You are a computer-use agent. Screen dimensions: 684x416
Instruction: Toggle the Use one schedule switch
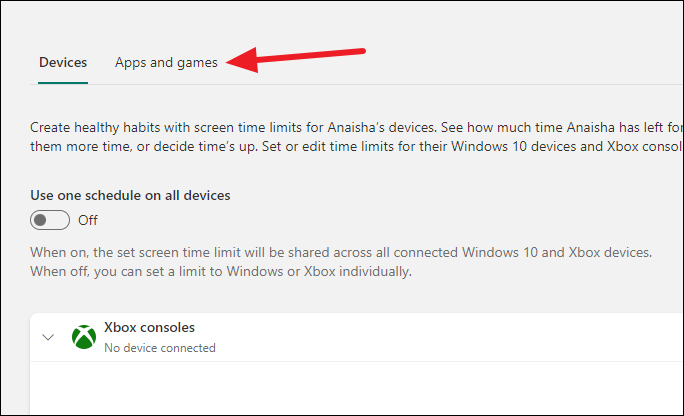point(50,220)
